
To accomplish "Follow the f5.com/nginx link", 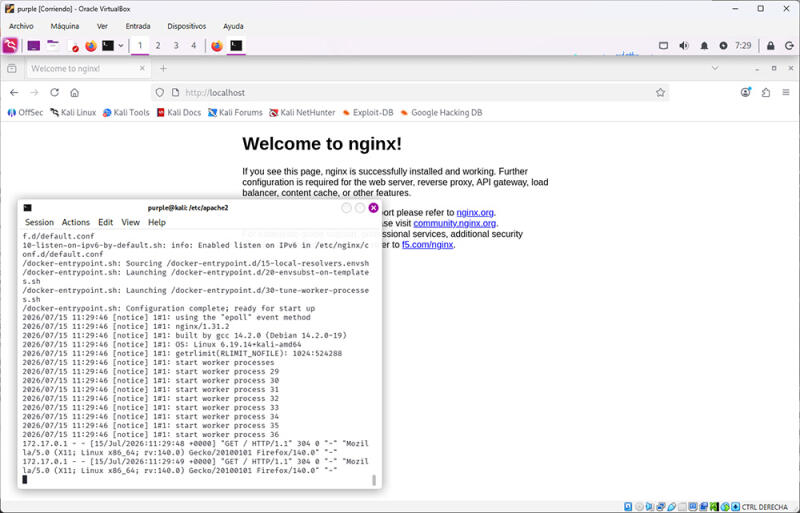I will [428, 245].
